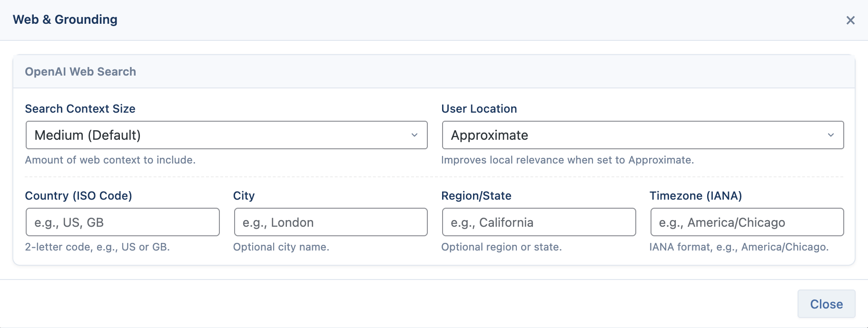The width and height of the screenshot is (868, 328).
Task: Click the Timezone (IANA) label
Action: (x=696, y=196)
